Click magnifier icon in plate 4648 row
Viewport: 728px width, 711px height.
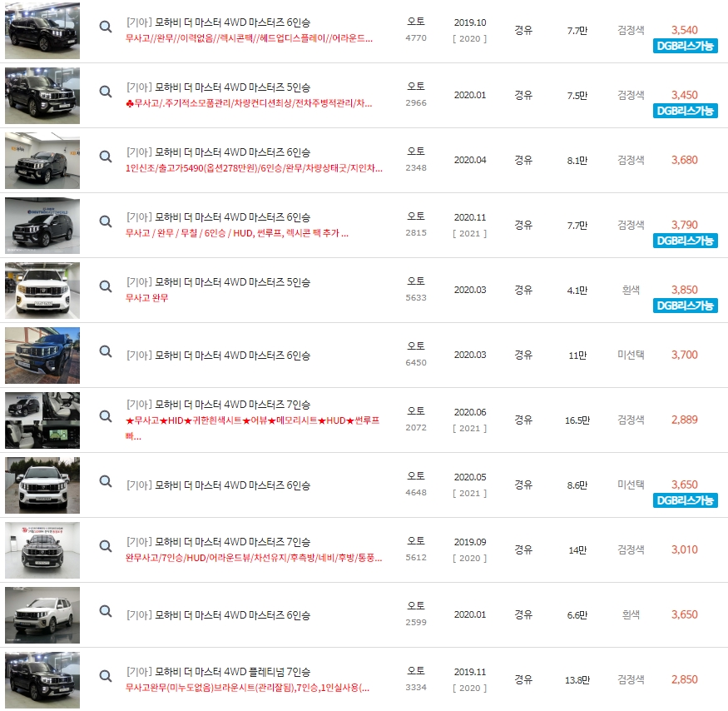coord(106,481)
